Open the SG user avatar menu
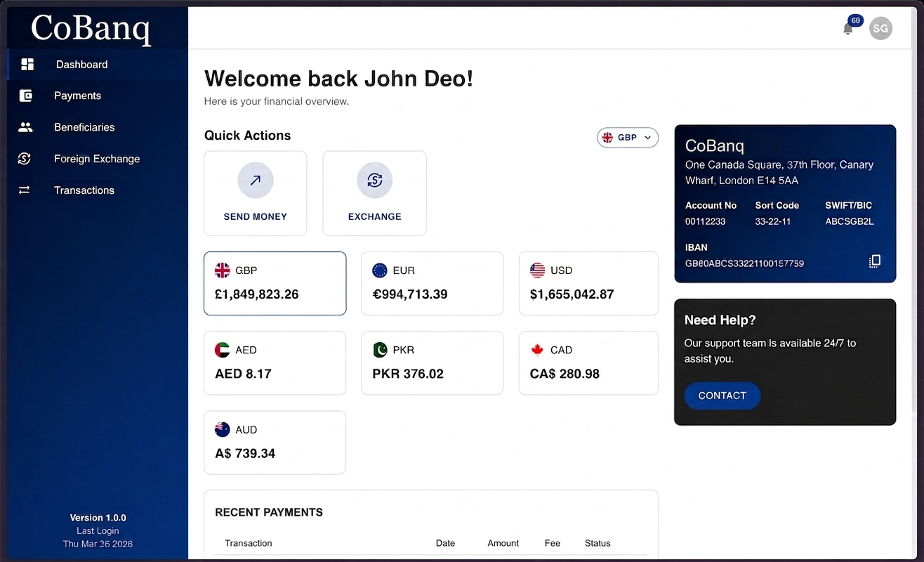Viewport: 924px width, 562px height. [880, 29]
